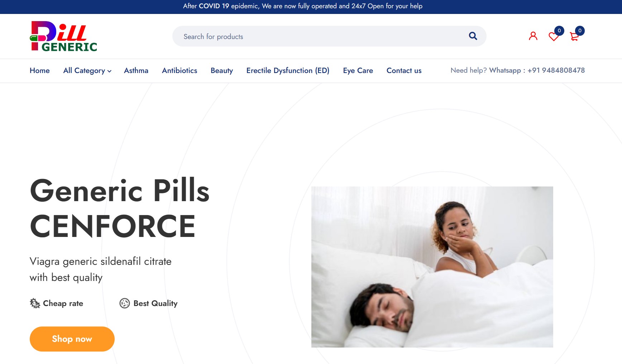Expand the All Category dropdown
The height and width of the screenshot is (364, 622).
[84, 71]
